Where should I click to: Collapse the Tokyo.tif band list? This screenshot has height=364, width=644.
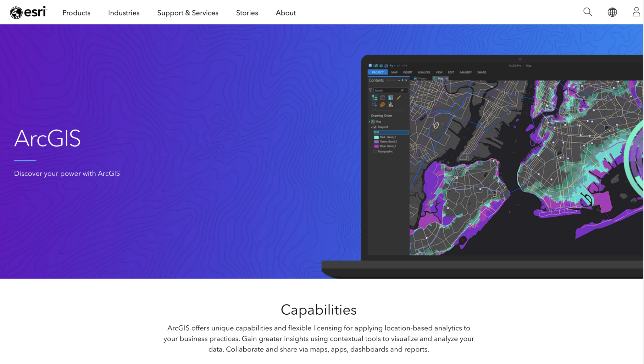click(x=372, y=126)
